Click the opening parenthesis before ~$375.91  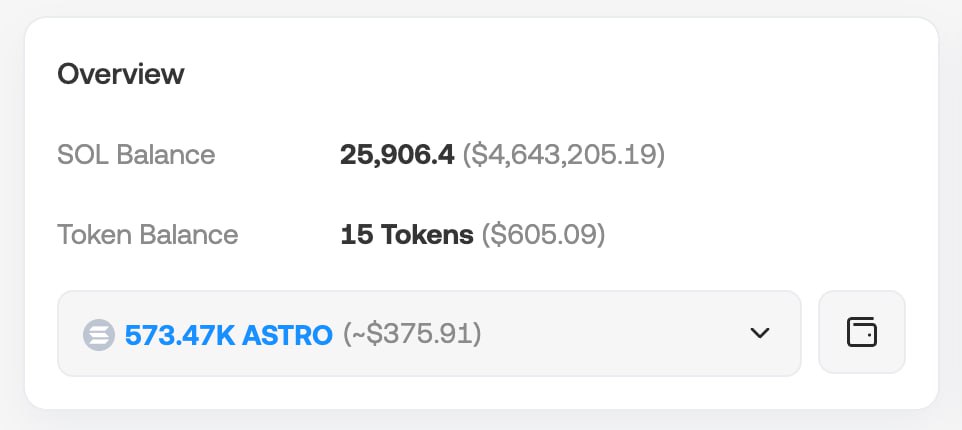346,334
